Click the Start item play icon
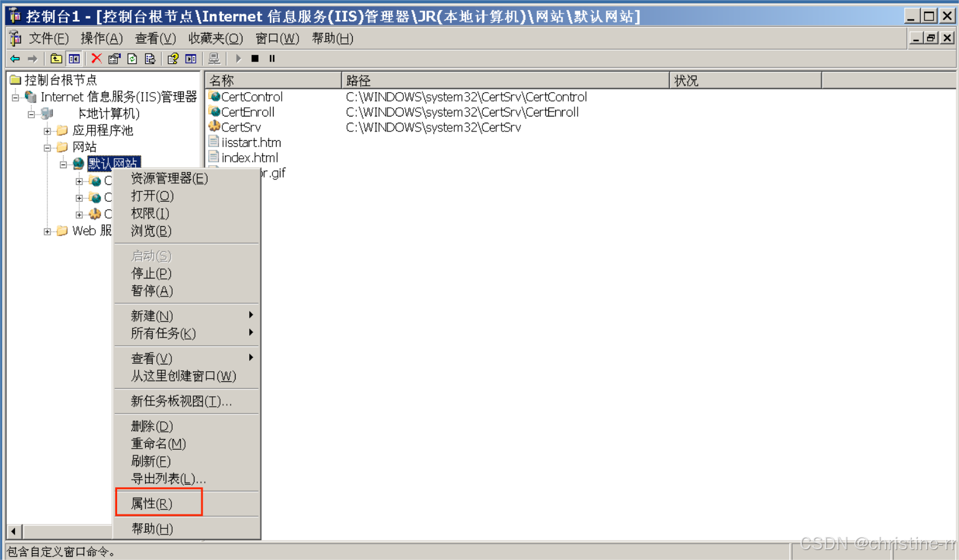Image resolution: width=959 pixels, height=560 pixels. 238,59
